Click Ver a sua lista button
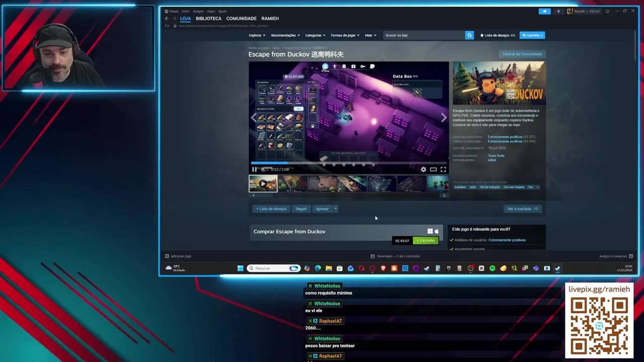Screen dimensions: 644x362 tap(523, 209)
